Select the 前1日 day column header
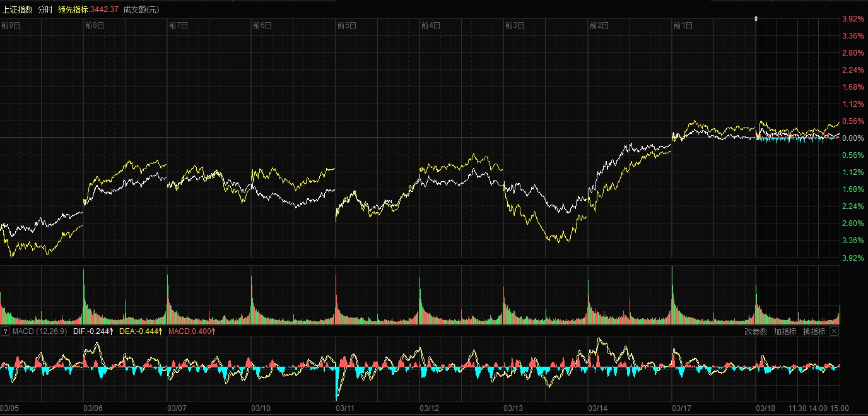 tap(683, 26)
